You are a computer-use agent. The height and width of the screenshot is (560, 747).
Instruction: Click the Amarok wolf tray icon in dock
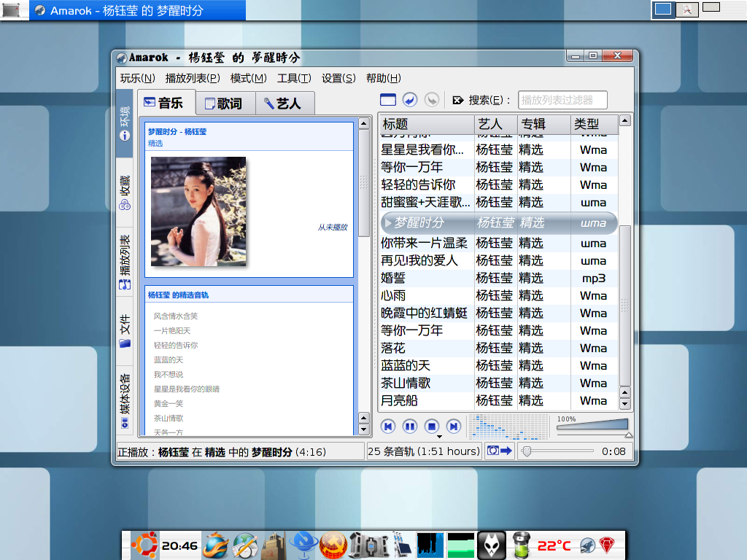[587, 545]
